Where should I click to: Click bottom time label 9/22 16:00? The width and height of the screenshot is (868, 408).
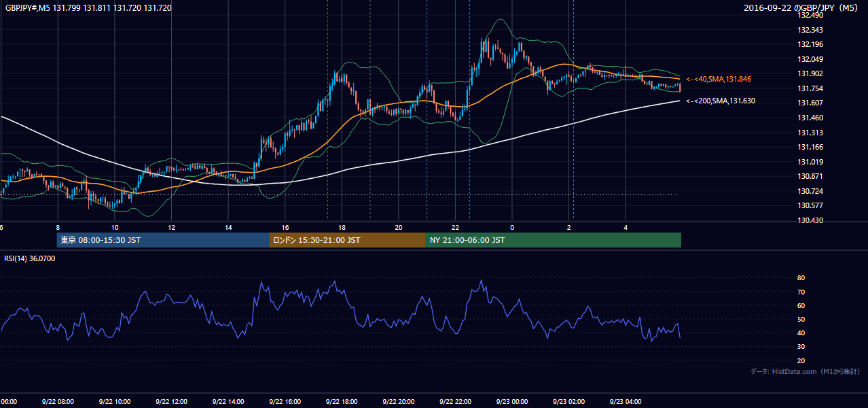click(285, 402)
